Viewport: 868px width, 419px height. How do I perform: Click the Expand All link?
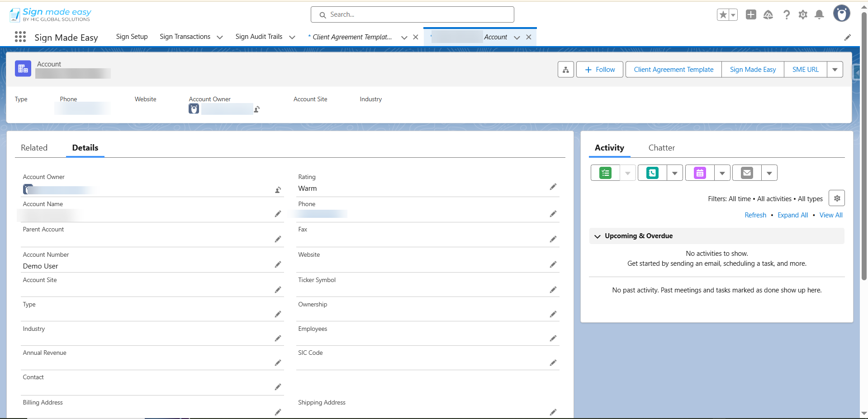click(792, 215)
